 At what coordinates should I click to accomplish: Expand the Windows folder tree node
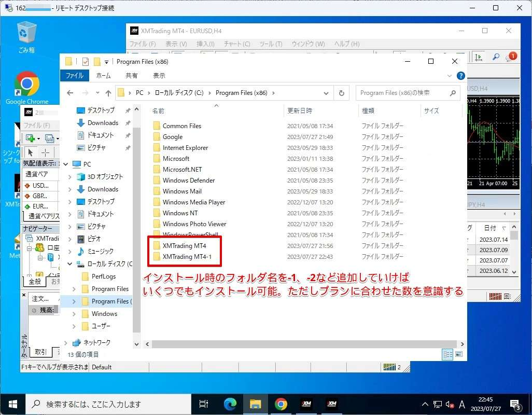(x=74, y=314)
